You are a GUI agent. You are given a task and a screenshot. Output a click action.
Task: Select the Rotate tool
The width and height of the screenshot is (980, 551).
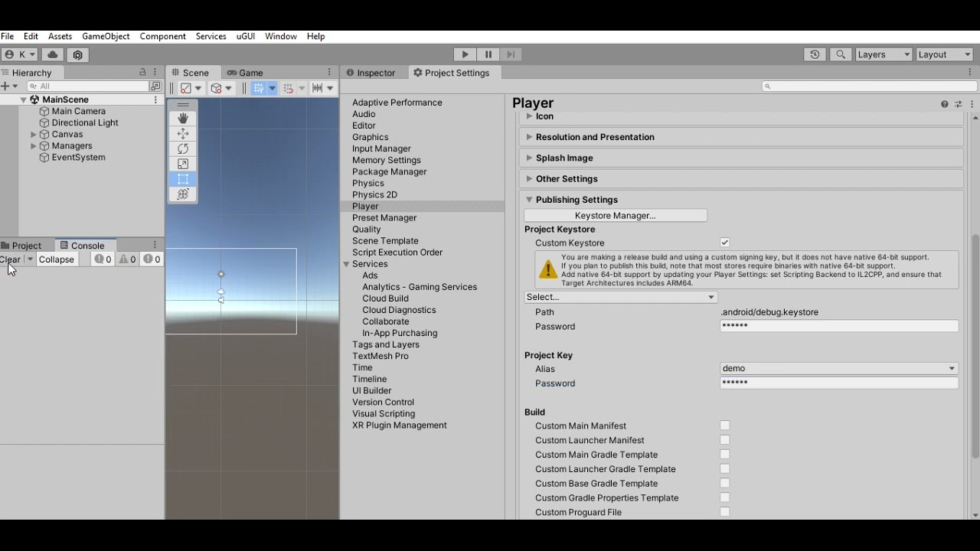[x=182, y=149]
